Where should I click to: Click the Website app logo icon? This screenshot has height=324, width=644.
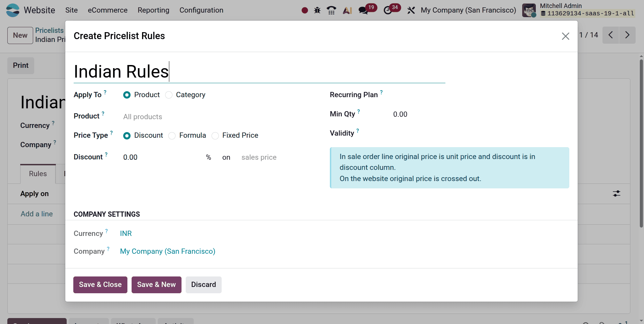click(x=13, y=10)
